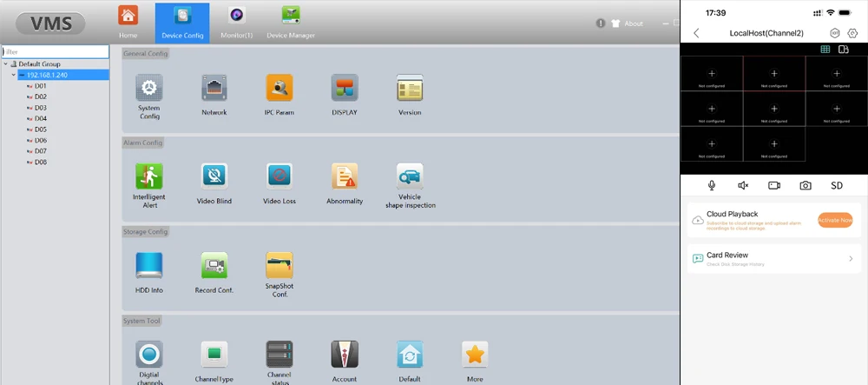
Task: Open the Video Loss icon
Action: click(x=279, y=176)
